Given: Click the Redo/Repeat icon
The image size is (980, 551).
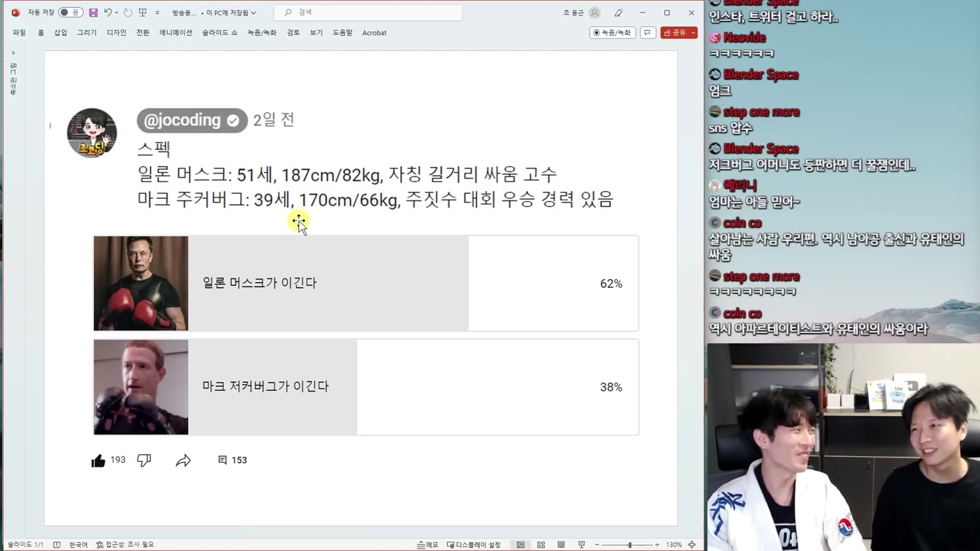Looking at the screenshot, I should click(128, 12).
